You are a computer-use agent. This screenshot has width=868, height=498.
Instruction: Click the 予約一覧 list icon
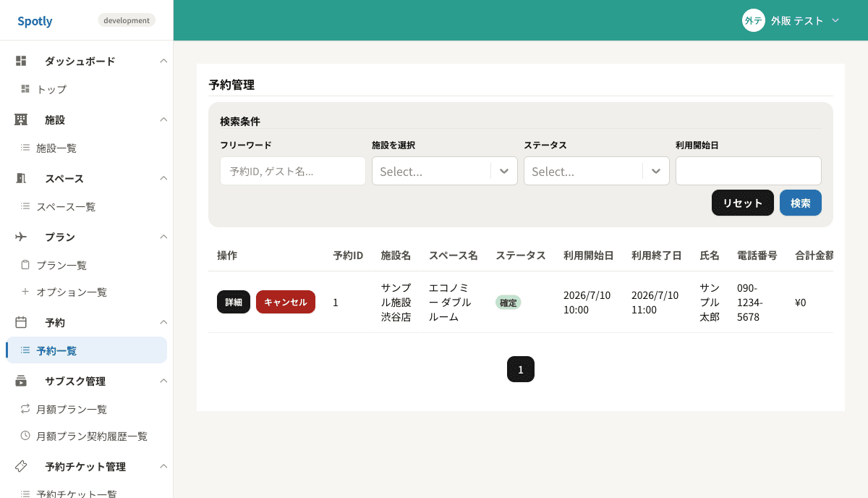pos(25,350)
